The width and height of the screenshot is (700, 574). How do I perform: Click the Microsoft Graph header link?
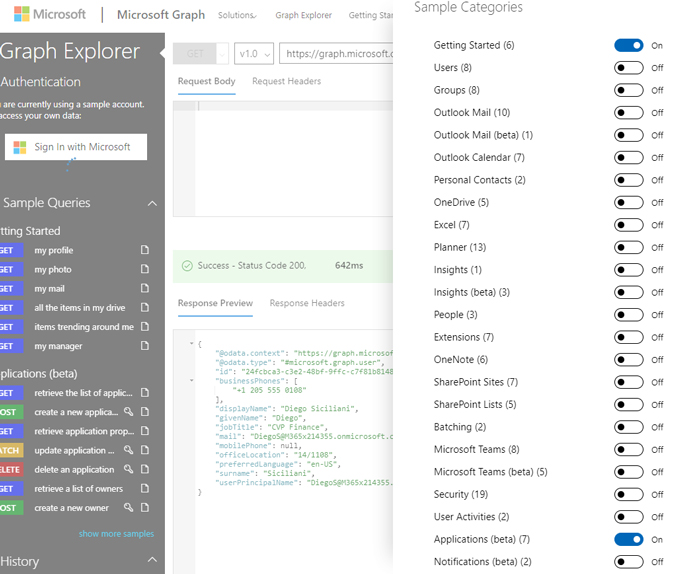pos(161,15)
